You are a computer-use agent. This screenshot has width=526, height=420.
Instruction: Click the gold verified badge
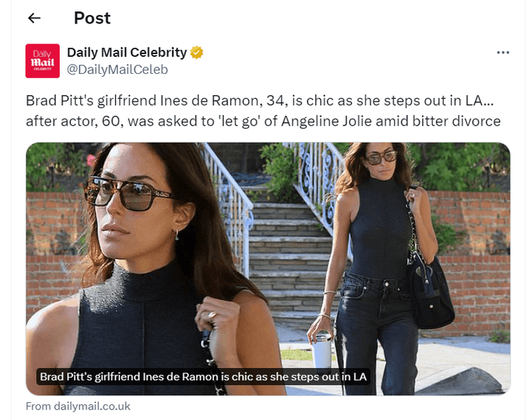coord(197,53)
